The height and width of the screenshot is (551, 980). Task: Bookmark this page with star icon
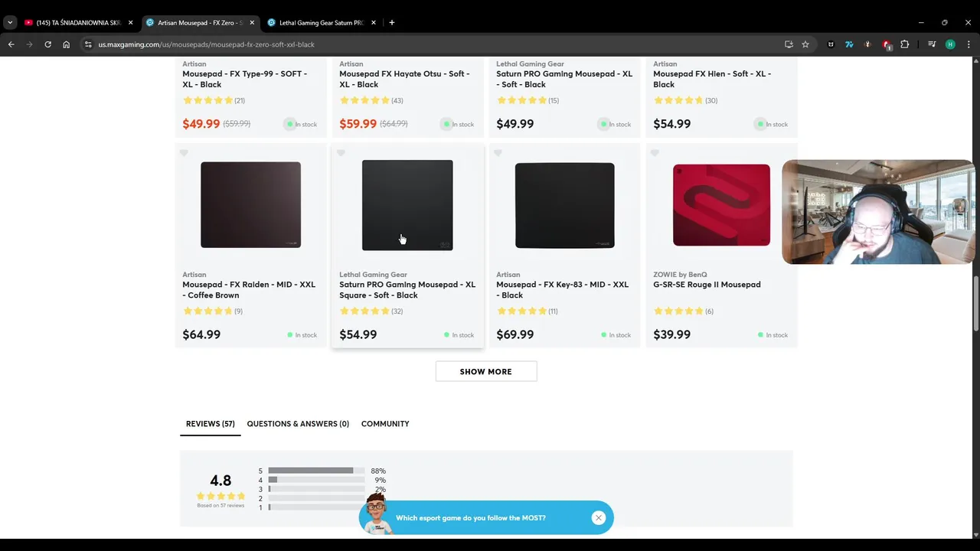pos(805,44)
